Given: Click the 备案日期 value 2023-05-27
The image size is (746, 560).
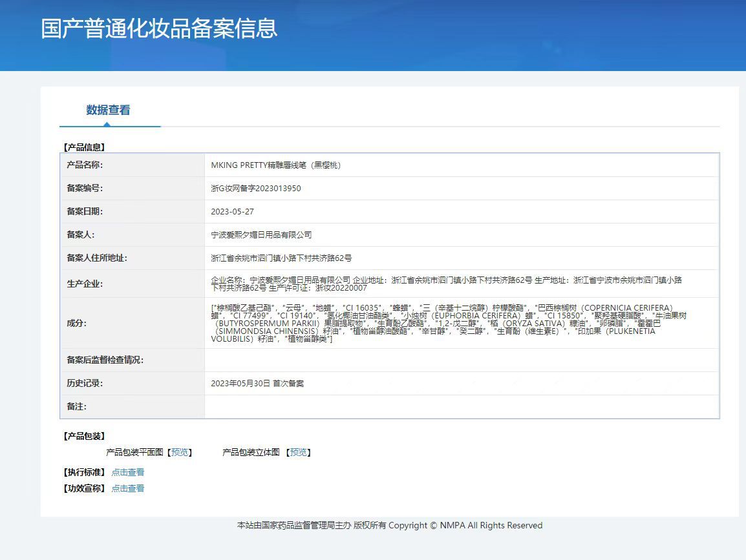Looking at the screenshot, I should (x=232, y=212).
